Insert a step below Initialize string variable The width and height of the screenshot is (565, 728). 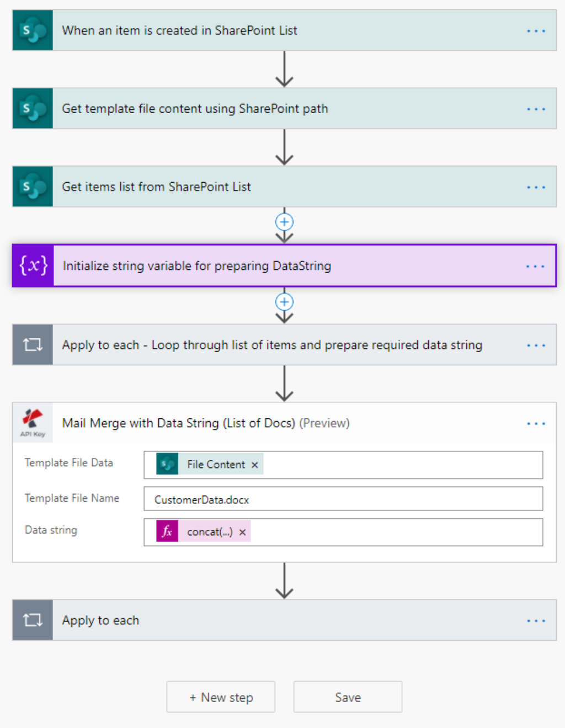(284, 302)
